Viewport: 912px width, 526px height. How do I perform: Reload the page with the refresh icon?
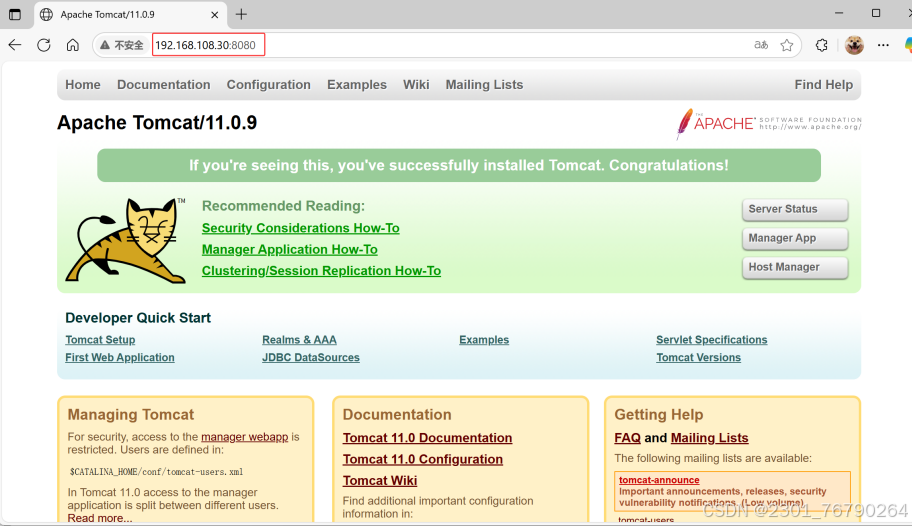tap(44, 45)
